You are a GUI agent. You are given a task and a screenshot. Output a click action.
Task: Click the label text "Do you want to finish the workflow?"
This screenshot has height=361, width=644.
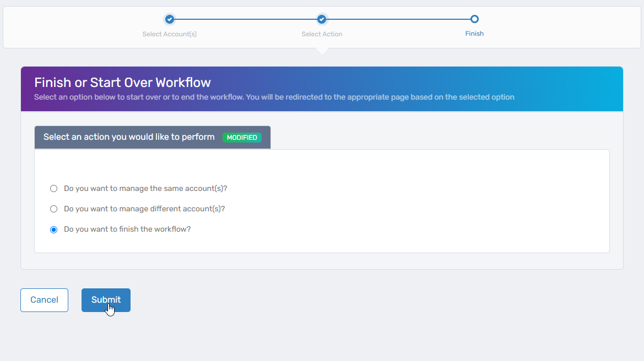point(127,229)
